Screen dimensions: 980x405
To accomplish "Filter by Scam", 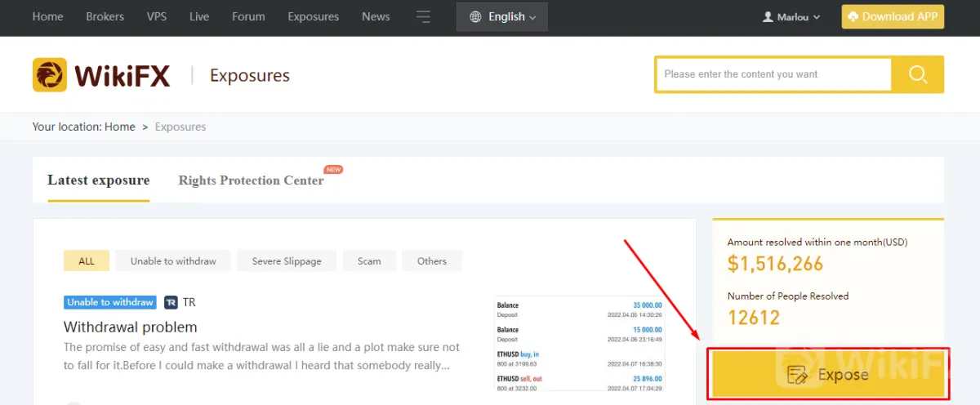I will pos(369,260).
